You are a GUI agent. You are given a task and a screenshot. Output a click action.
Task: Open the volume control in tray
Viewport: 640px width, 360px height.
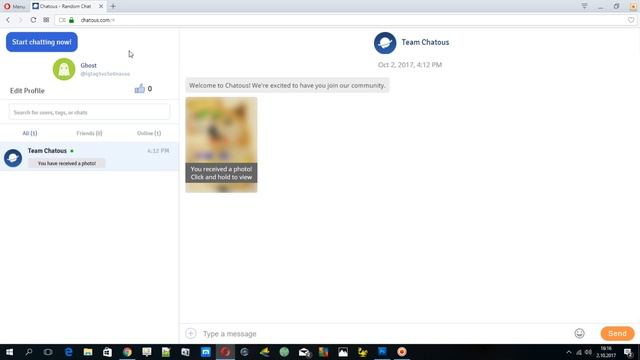pyautogui.click(x=588, y=352)
